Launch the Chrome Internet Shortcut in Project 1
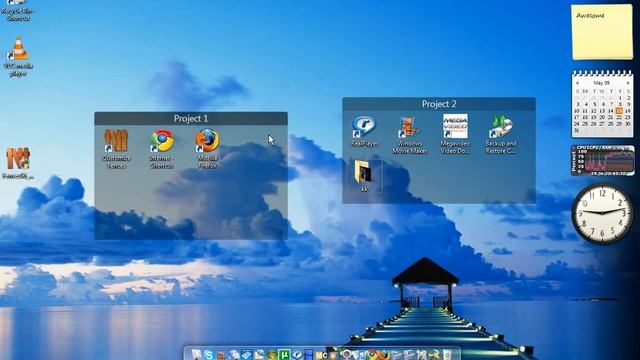 [x=162, y=149]
